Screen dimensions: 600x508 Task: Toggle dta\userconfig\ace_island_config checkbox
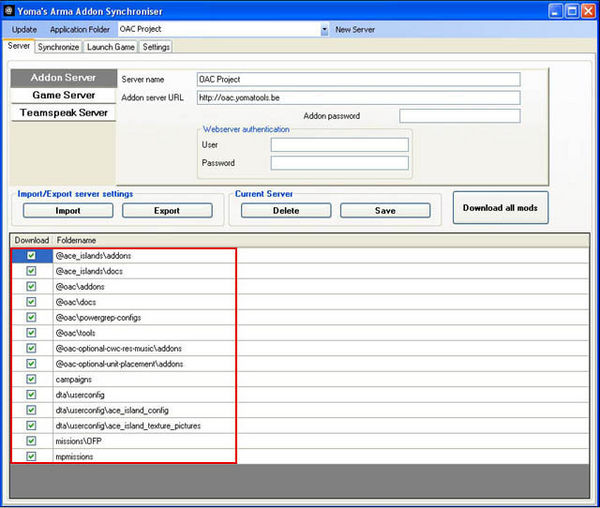coord(31,410)
